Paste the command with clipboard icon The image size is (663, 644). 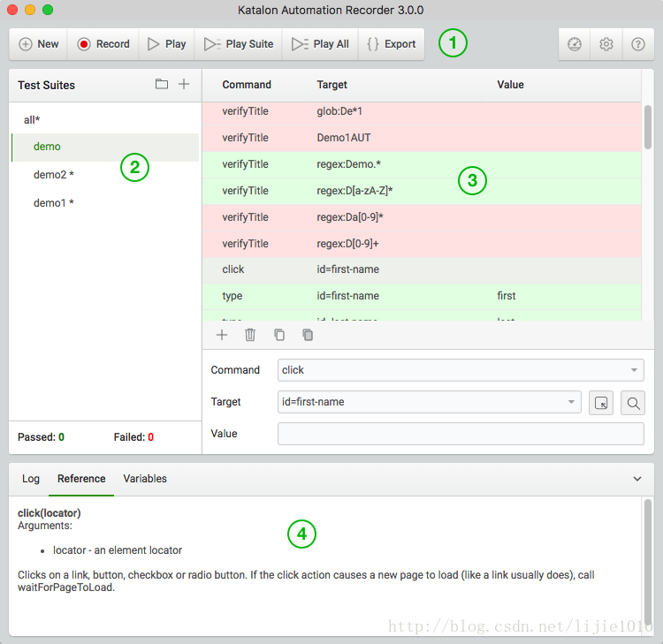point(308,335)
